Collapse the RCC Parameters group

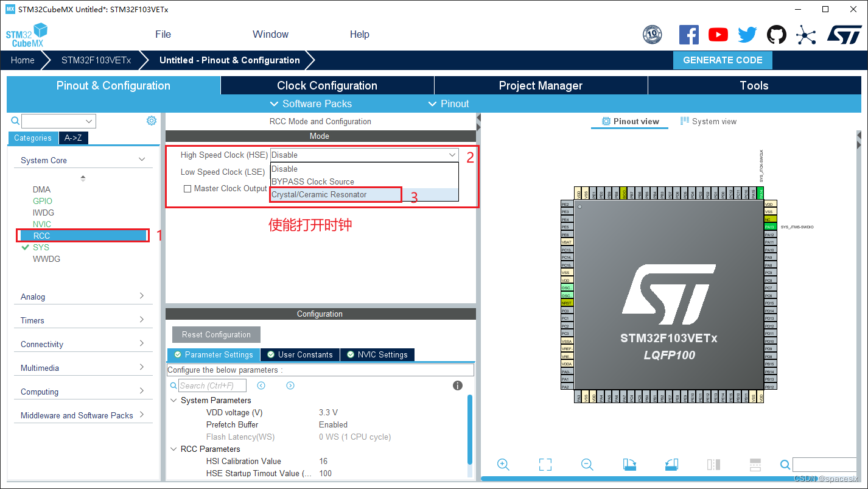click(x=174, y=449)
